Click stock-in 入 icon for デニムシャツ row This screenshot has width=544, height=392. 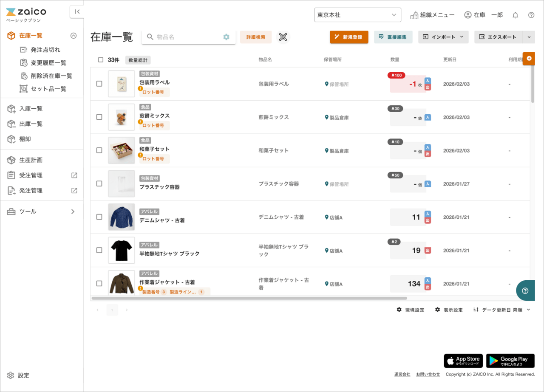(428, 214)
